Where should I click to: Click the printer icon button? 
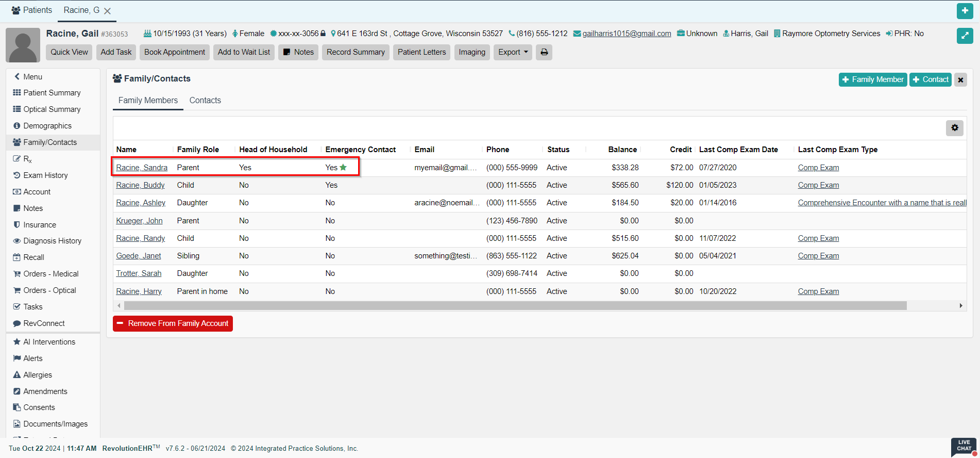click(x=544, y=52)
